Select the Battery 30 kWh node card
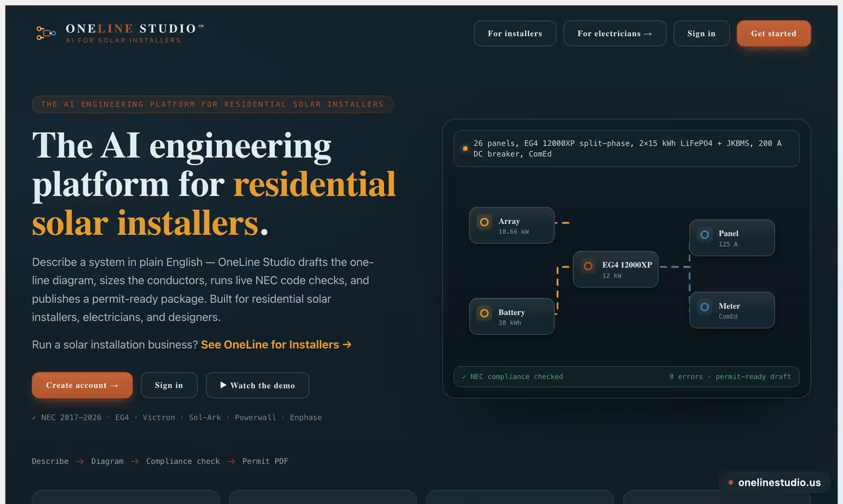The width and height of the screenshot is (843, 504). pos(512,316)
